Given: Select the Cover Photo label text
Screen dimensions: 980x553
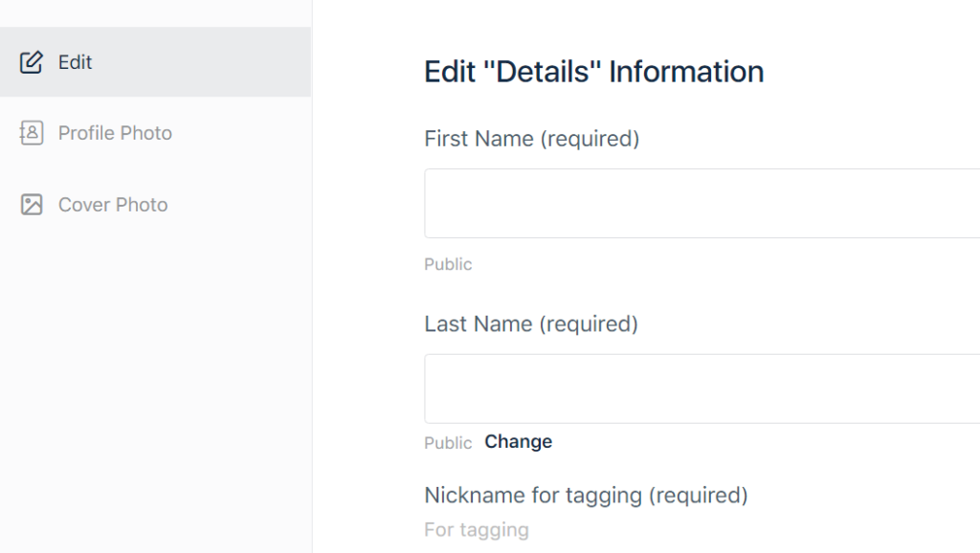Looking at the screenshot, I should [113, 205].
